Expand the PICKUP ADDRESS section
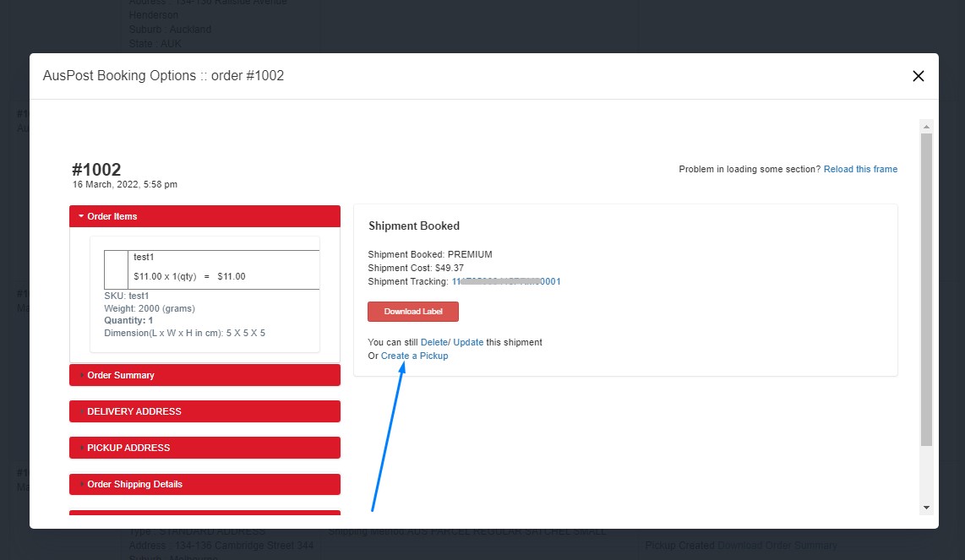This screenshot has width=965, height=560. pyautogui.click(x=205, y=448)
